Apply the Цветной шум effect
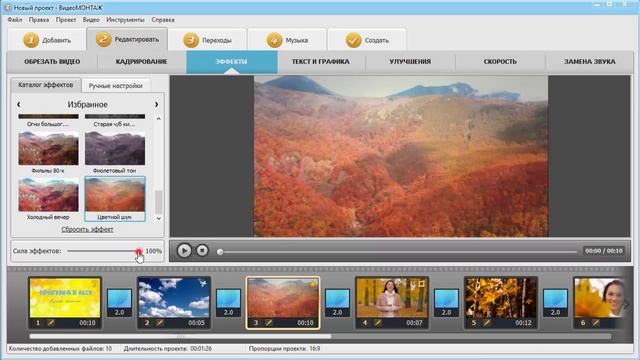Image resolution: width=640 pixels, height=360 pixels. pos(115,199)
